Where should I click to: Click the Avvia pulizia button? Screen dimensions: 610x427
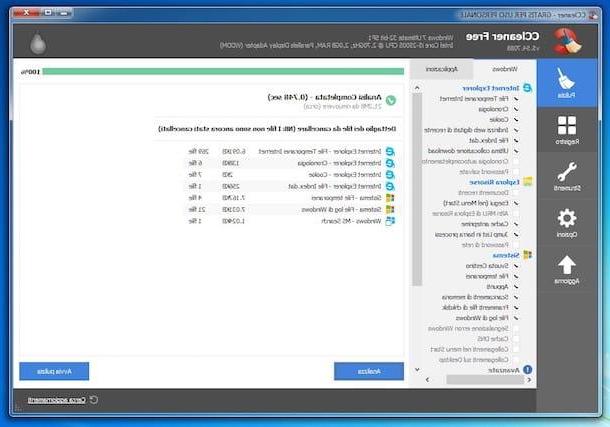coord(54,371)
